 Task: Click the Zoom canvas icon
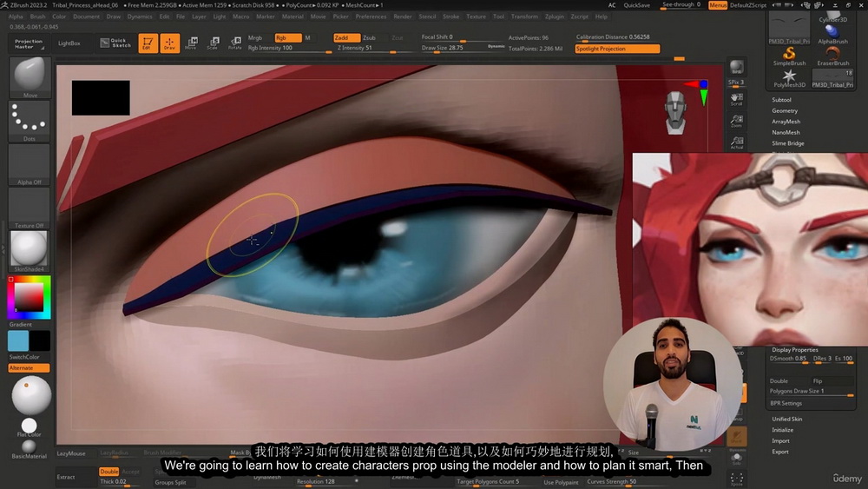736,121
